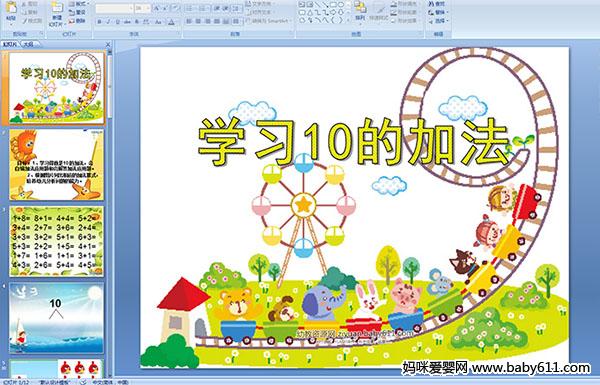The image size is (600, 385).
Task: Open the Clipboard pane launcher
Action: [41, 34]
